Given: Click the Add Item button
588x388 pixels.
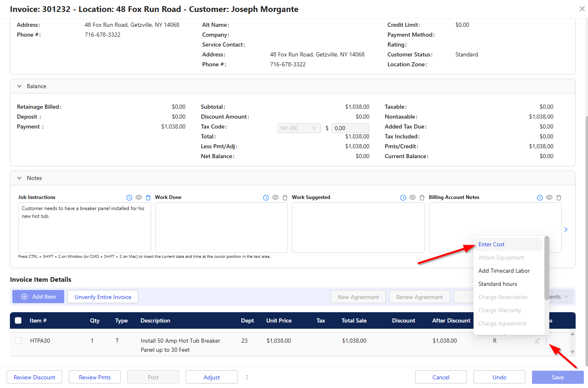Looking at the screenshot, I should [38, 297].
